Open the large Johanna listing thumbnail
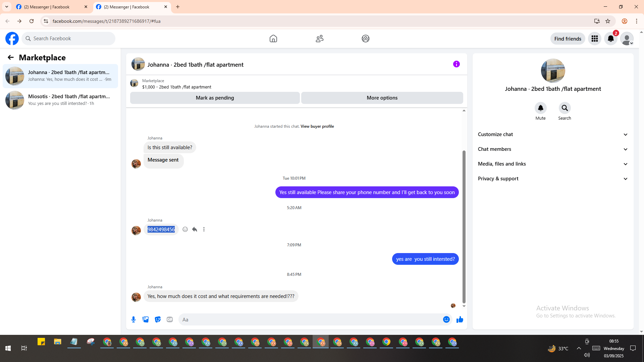This screenshot has height=362, width=644. [x=553, y=71]
